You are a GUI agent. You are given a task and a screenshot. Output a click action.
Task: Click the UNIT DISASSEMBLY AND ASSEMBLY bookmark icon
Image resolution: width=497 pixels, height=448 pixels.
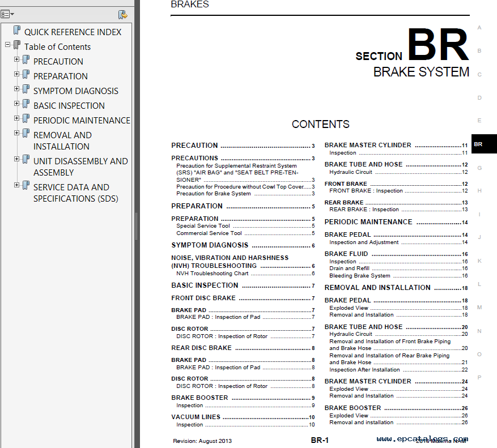[26, 160]
